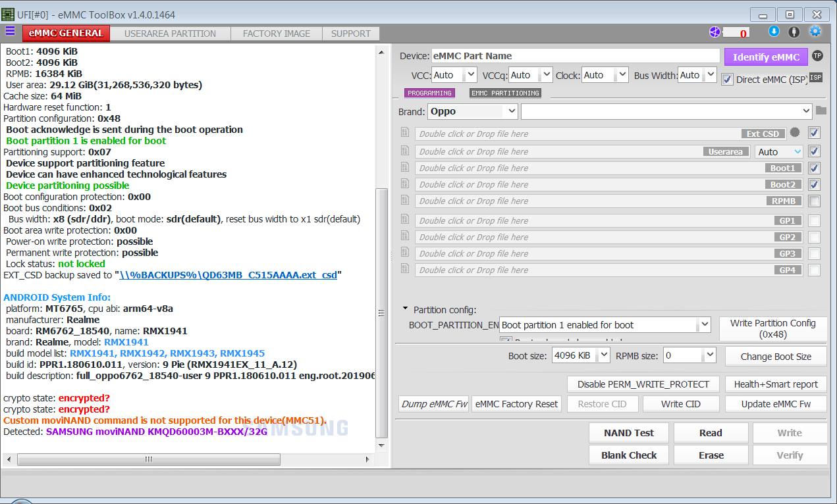The height and width of the screenshot is (504, 837).
Task: Click file icon of Ext CSD row
Action: (x=405, y=133)
